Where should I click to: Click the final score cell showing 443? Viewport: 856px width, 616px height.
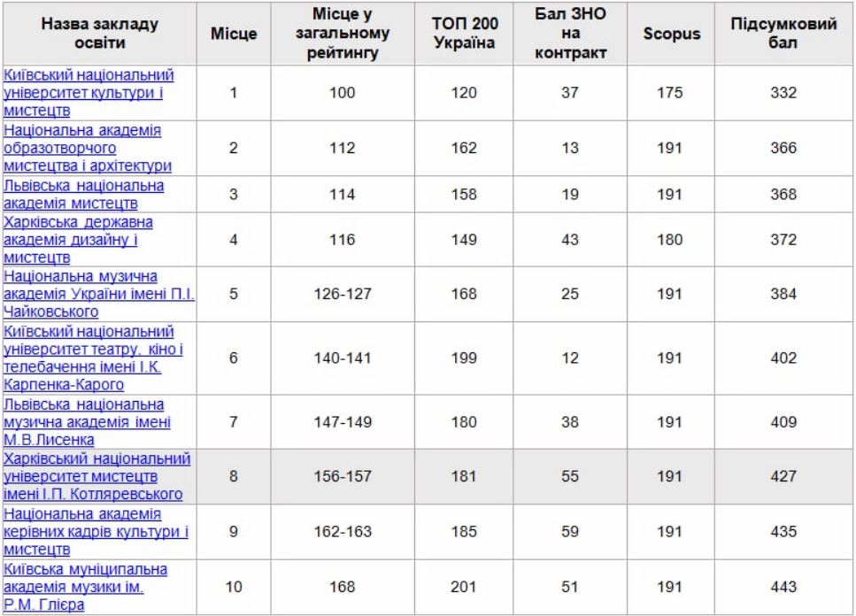783,586
